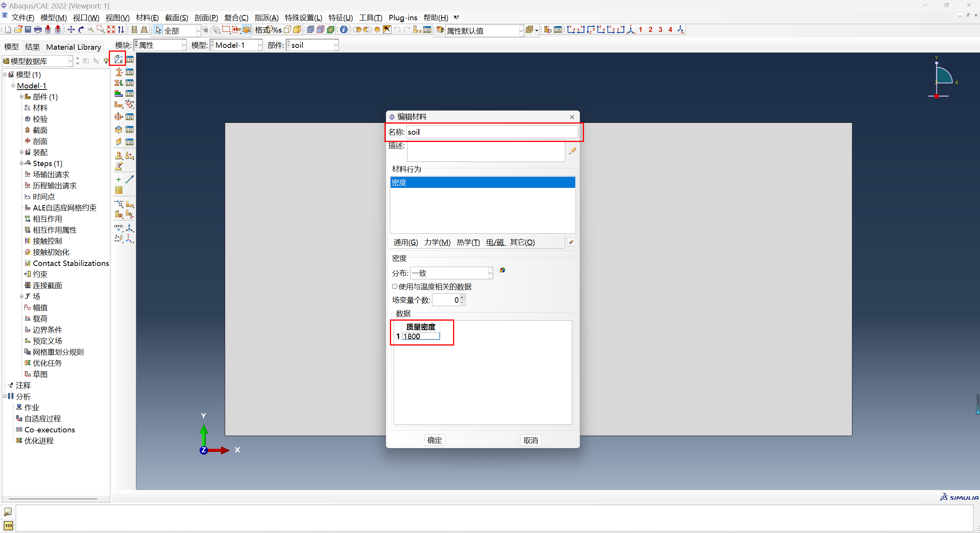
Task: Click the distribution create icon next to 分布
Action: coord(502,270)
